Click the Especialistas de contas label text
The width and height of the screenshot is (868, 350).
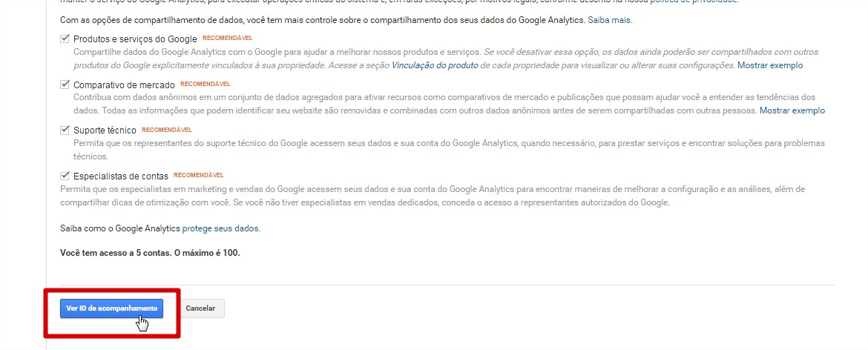121,176
